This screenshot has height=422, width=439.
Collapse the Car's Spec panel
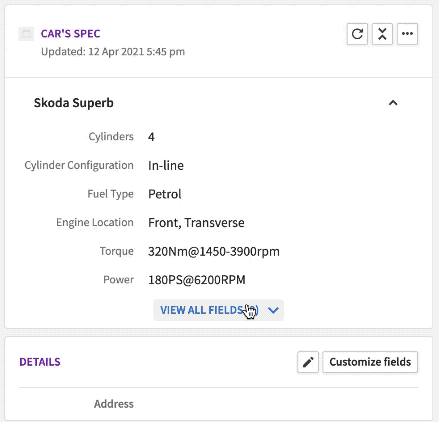[382, 34]
